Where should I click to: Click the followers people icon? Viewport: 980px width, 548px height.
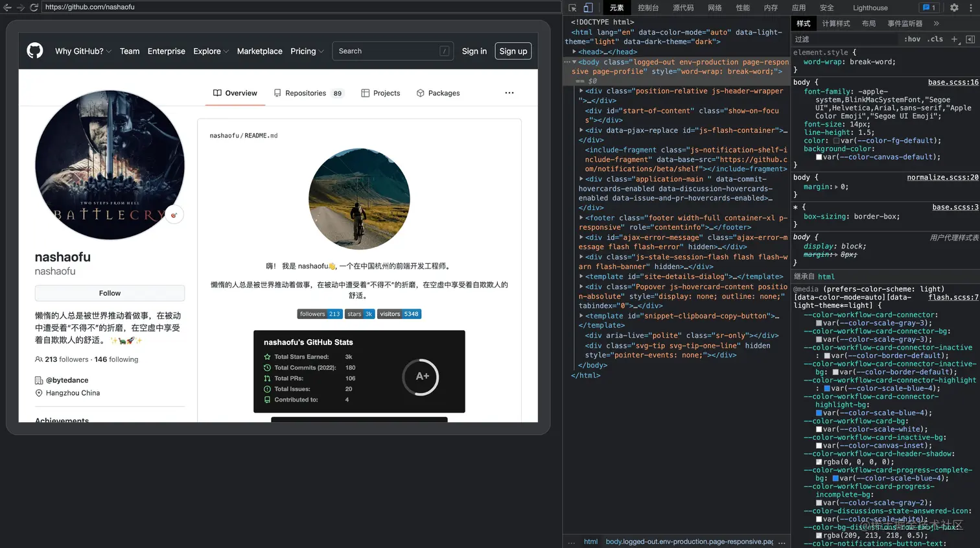(39, 359)
